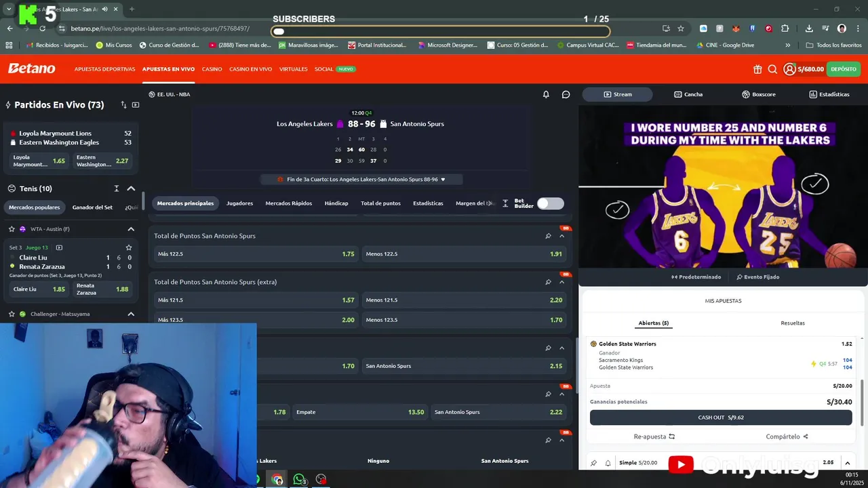This screenshot has width=868, height=488.
Task: Collapse the Tenis (10) section
Action: click(x=131, y=188)
